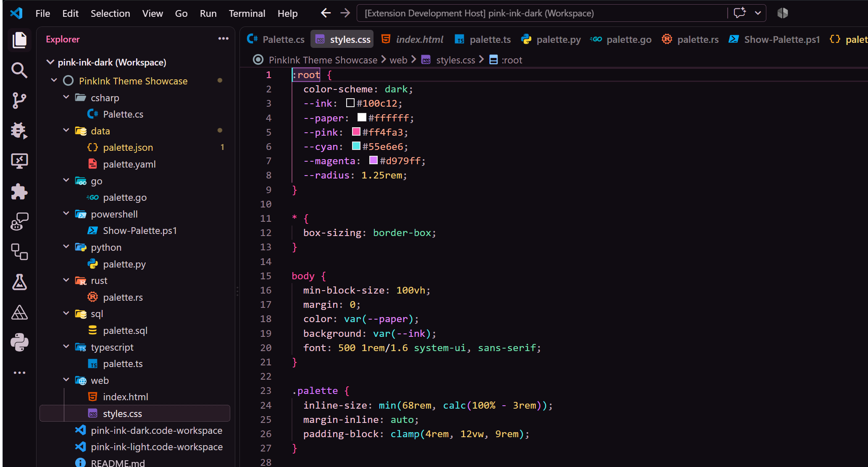Collapse the sql folder
The height and width of the screenshot is (467, 868).
[x=66, y=313]
